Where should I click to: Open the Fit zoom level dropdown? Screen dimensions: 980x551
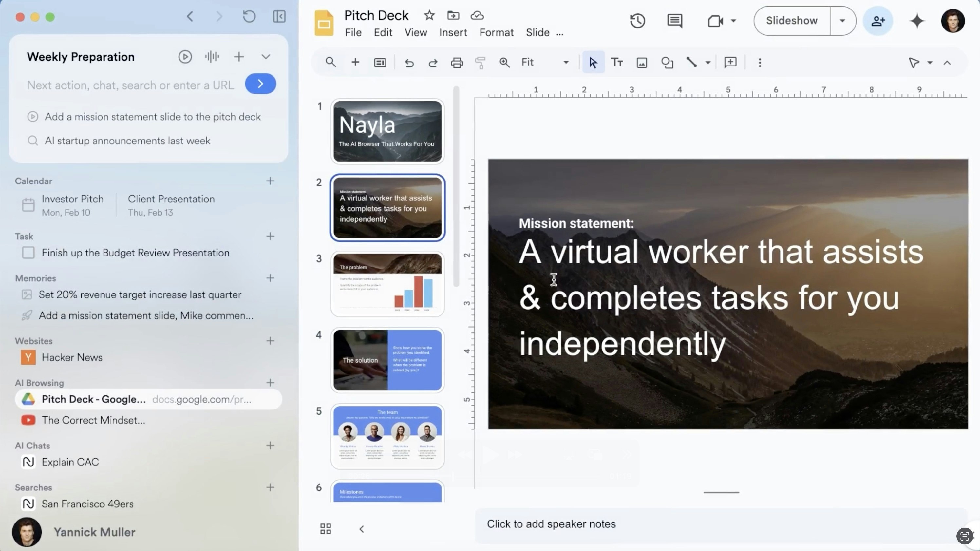coord(566,63)
